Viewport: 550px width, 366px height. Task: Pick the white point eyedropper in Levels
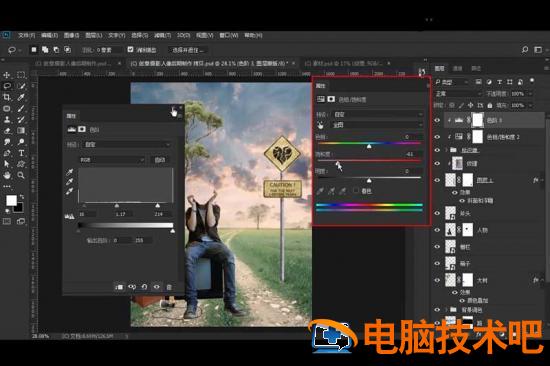tap(70, 191)
